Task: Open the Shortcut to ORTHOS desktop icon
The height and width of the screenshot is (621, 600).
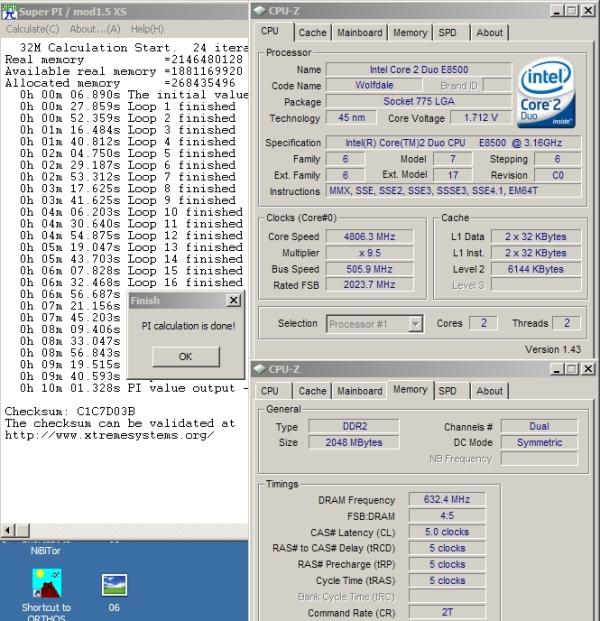Action: point(46,594)
